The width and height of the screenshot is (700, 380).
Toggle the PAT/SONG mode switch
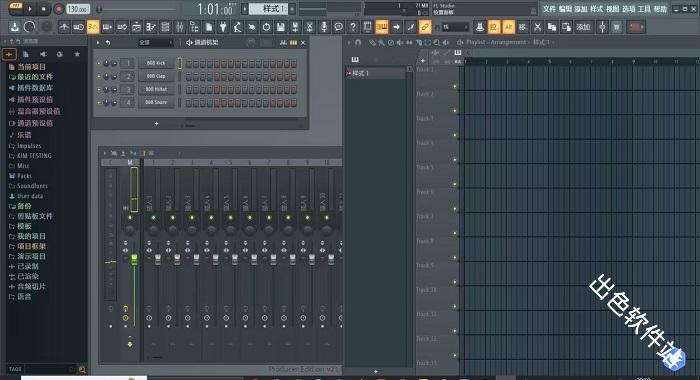pos(16,6)
